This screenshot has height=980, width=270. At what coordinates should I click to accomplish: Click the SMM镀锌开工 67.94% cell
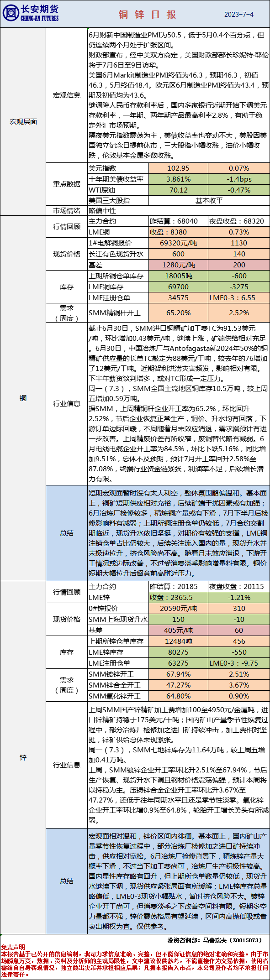[178, 674]
